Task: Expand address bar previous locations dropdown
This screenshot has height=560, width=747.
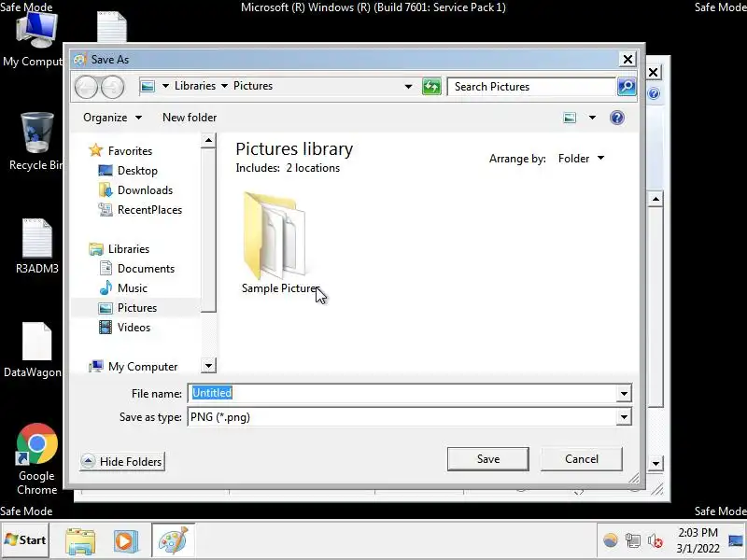Action: (x=408, y=87)
